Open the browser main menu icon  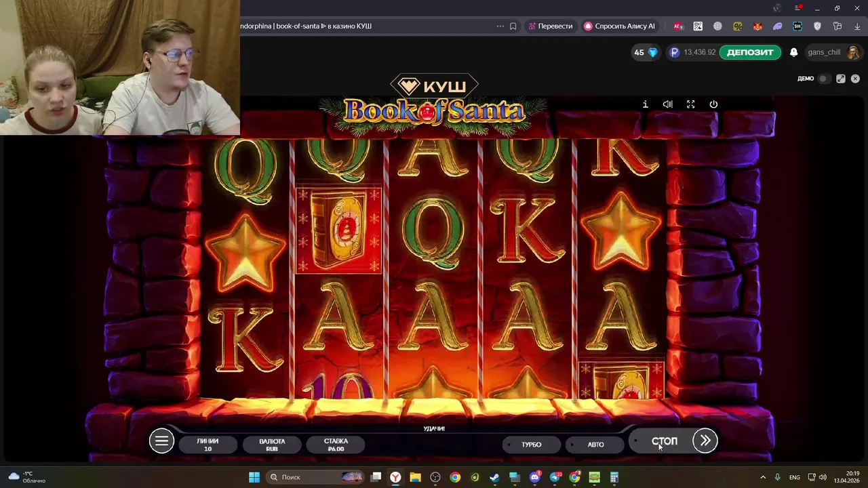tap(798, 8)
